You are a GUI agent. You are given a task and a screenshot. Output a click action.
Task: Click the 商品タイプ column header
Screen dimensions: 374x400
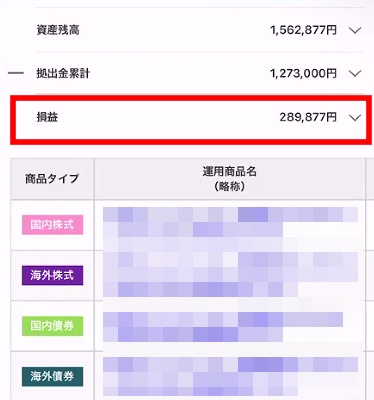point(52,179)
